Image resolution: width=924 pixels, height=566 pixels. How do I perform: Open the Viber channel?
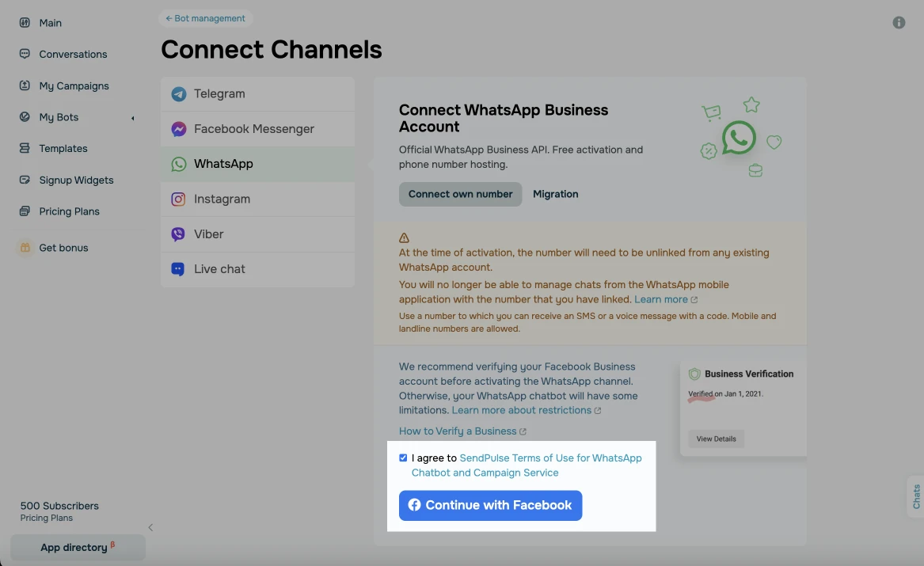(x=177, y=234)
